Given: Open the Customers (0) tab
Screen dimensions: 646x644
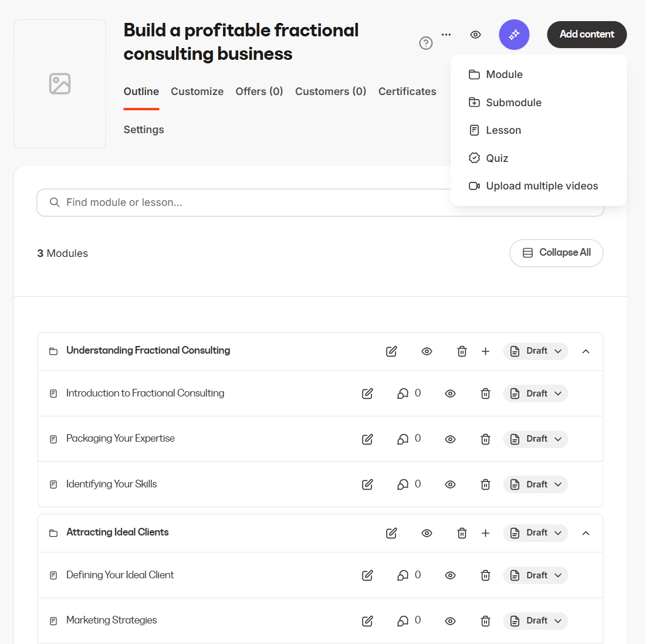Looking at the screenshot, I should pyautogui.click(x=331, y=91).
